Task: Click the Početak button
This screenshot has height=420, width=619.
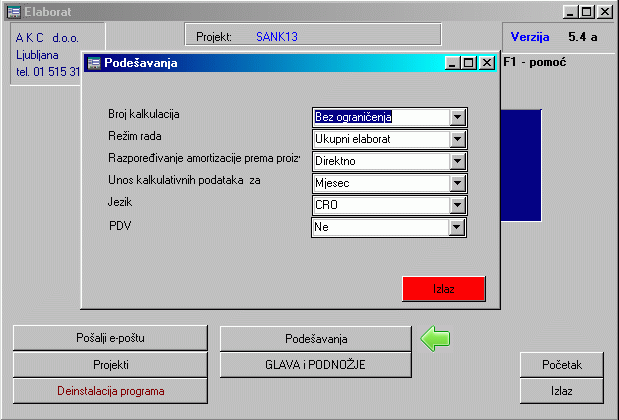Action: click(562, 365)
